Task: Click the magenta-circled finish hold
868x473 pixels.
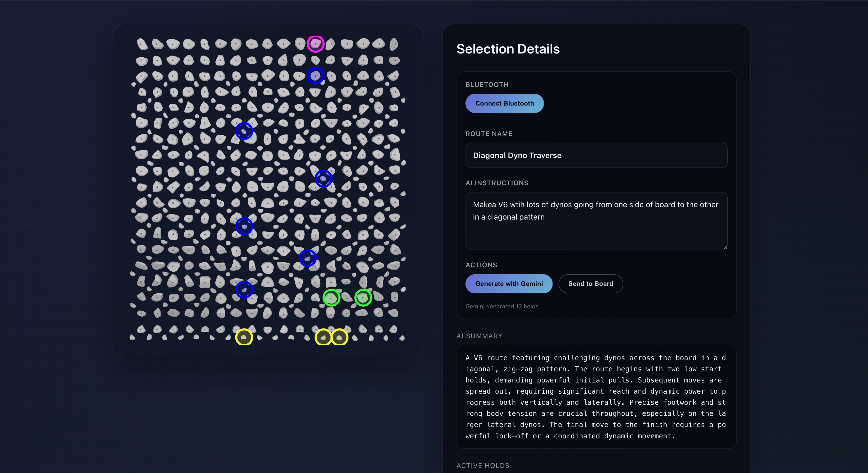Action: pos(316,44)
